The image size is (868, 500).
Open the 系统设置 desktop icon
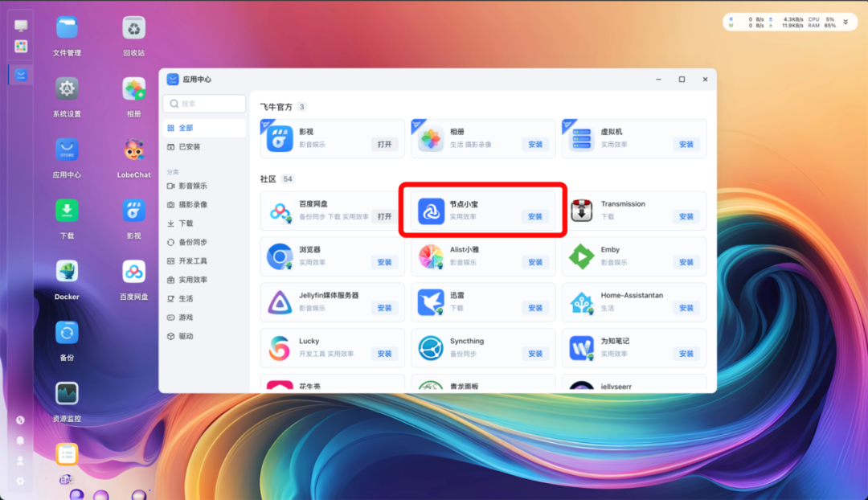point(67,89)
